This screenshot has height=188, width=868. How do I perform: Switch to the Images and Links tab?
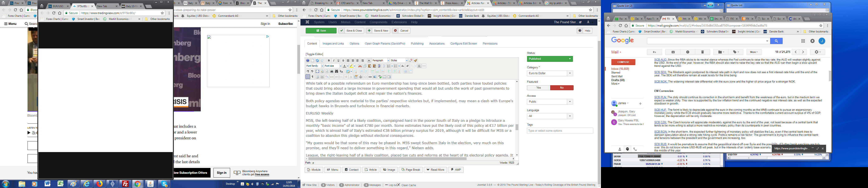pos(333,43)
